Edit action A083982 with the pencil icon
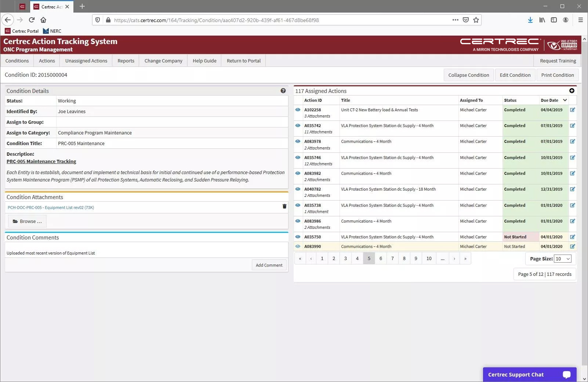This screenshot has width=588, height=382. pos(572,173)
